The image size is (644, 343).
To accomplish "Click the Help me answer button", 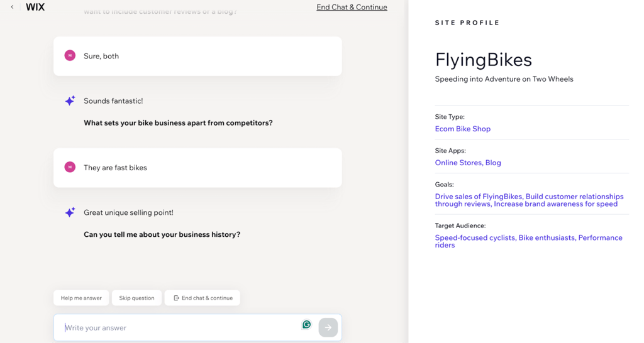I will click(x=81, y=298).
